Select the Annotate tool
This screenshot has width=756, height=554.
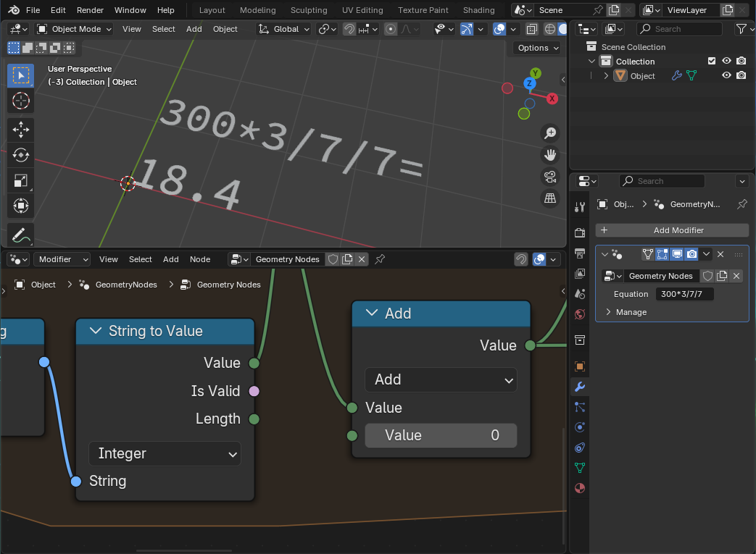click(x=21, y=235)
